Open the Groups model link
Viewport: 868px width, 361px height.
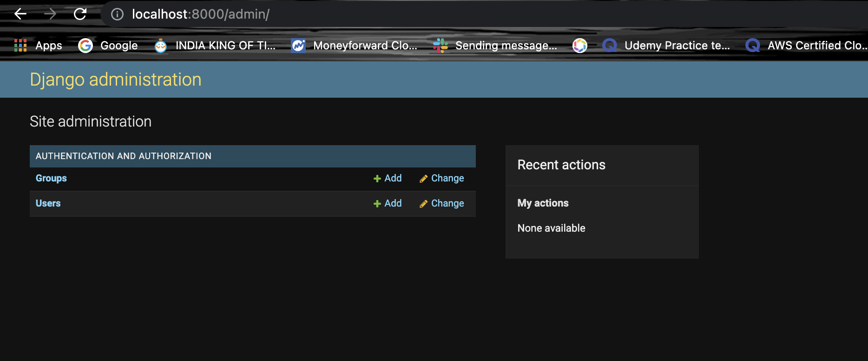click(51, 178)
